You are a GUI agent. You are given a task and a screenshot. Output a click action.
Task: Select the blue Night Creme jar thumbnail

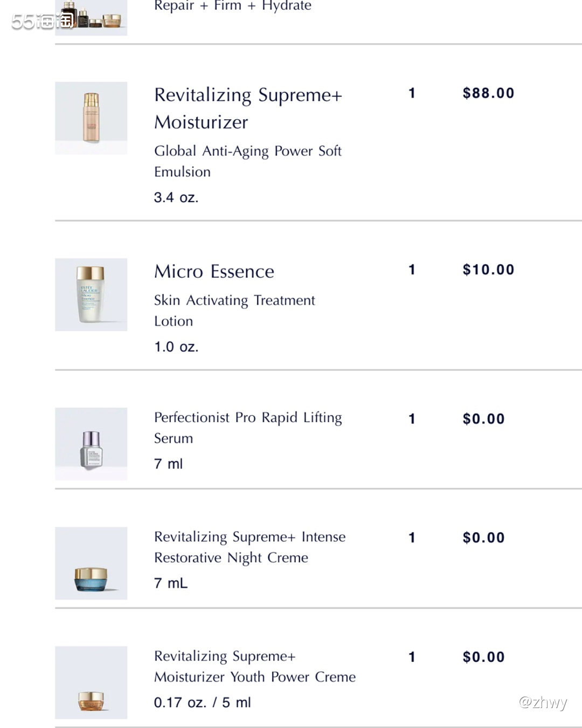(91, 563)
